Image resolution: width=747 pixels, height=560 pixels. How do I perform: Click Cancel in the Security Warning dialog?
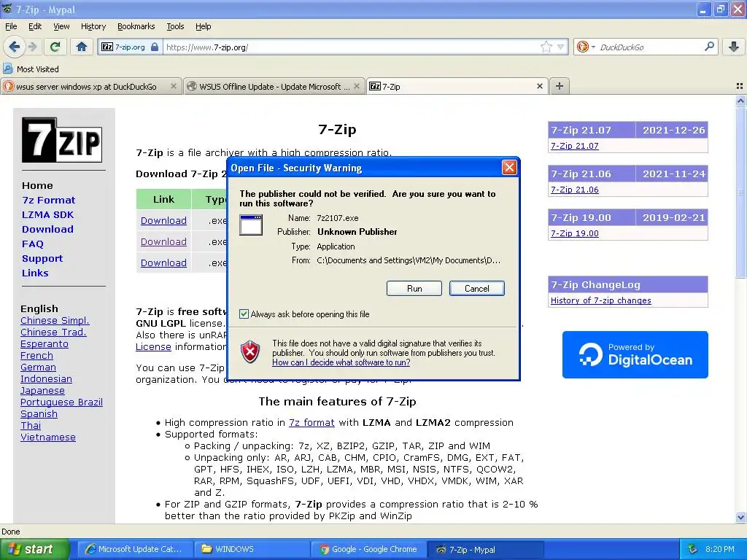point(476,289)
